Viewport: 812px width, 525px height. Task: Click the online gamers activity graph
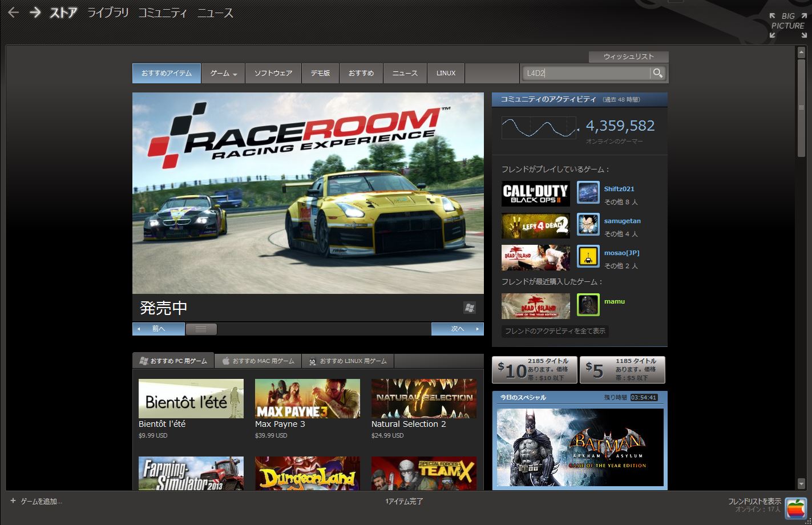(x=539, y=128)
